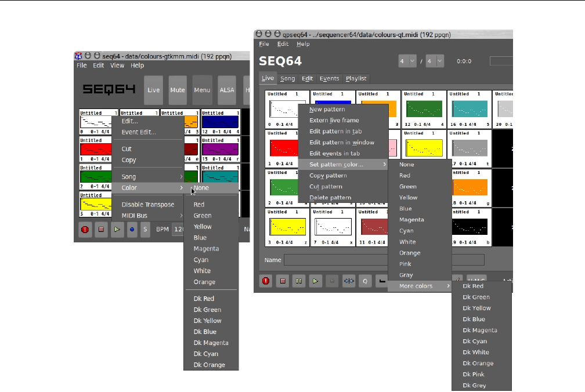The width and height of the screenshot is (585, 392).
Task: Select black pattern slot 19 in qpseq64
Action: [472, 227]
